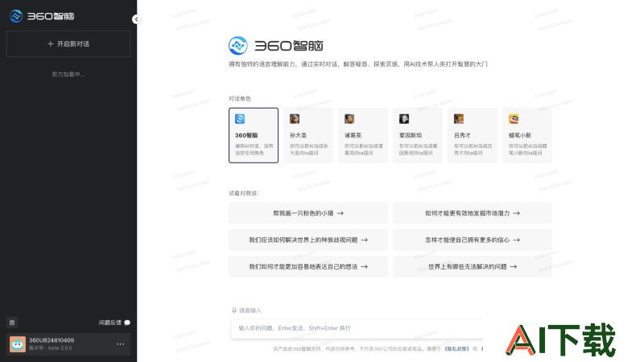Select the 吕秀才 role card
644x362 pixels.
[473, 135]
